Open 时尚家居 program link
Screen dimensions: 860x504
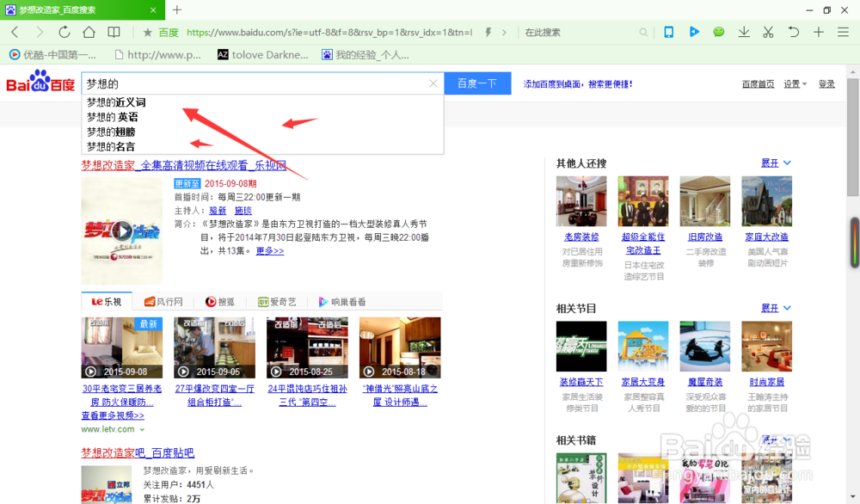(x=767, y=382)
